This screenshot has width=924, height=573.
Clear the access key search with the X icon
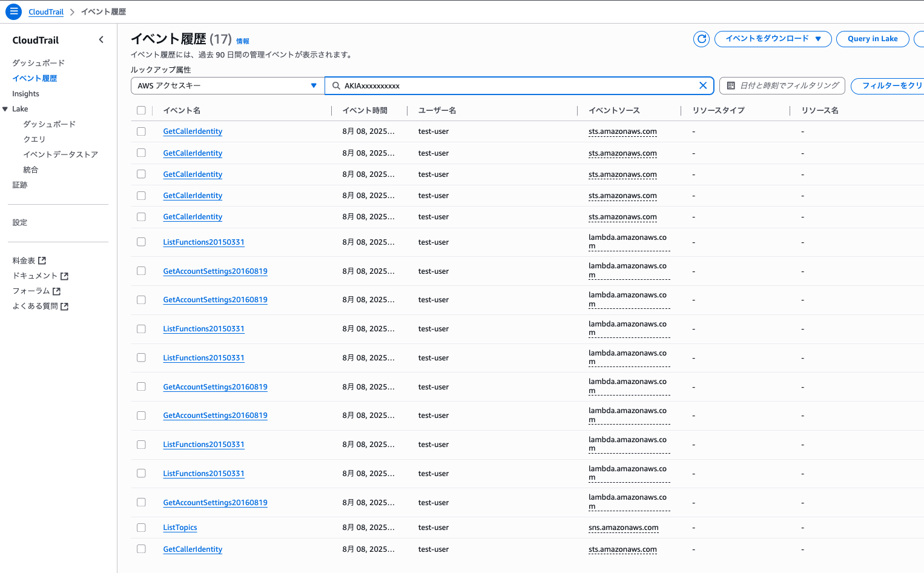point(702,85)
